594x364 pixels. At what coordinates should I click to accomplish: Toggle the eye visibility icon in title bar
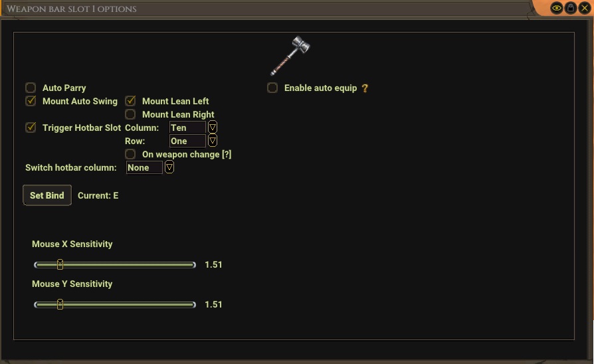click(x=557, y=8)
